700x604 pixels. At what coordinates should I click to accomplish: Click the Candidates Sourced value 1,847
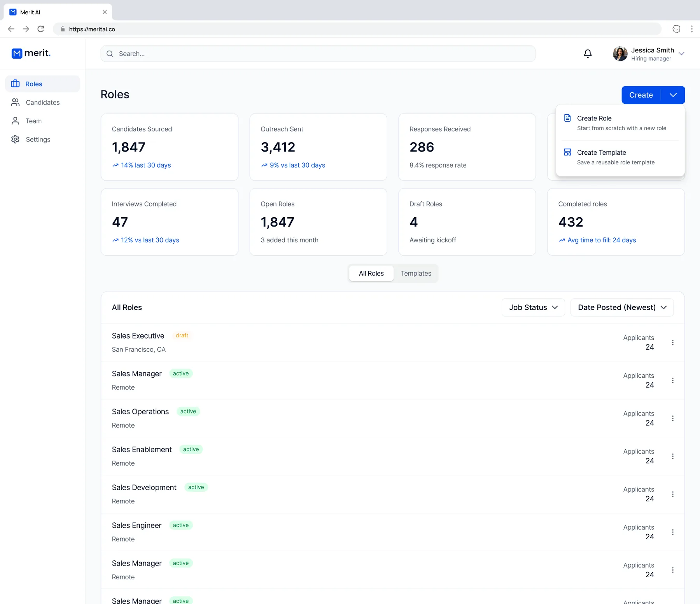[129, 147]
